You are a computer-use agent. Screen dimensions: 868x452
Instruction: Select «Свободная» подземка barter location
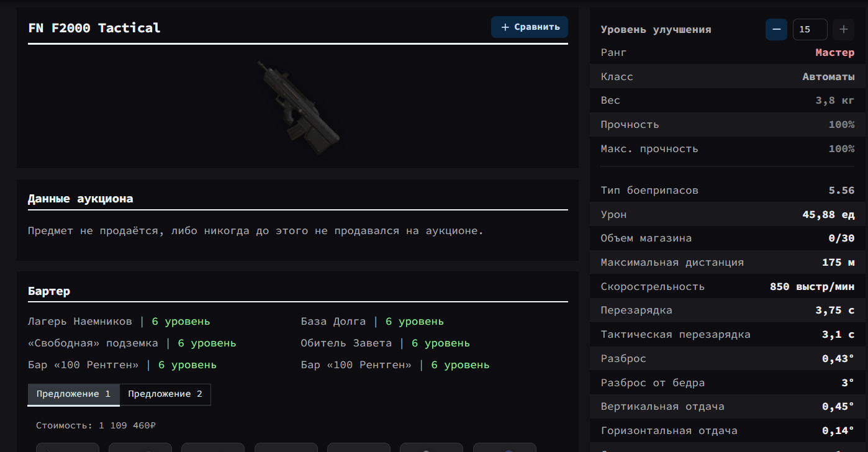coord(93,343)
